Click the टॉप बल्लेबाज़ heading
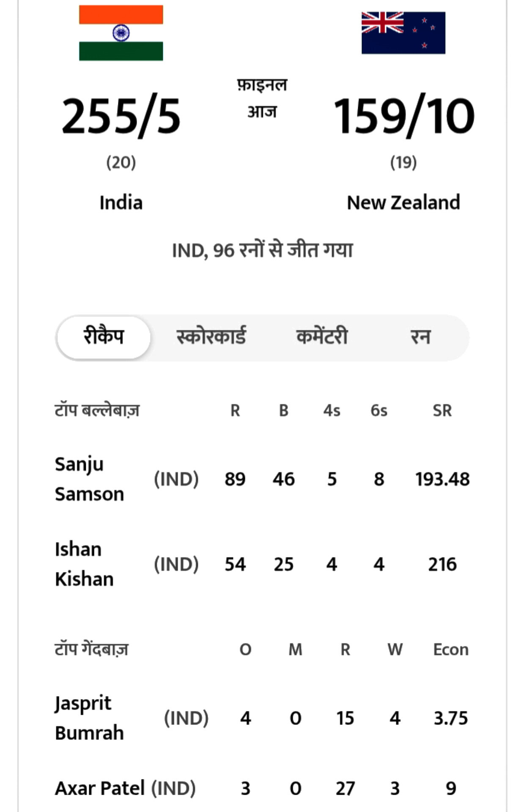The height and width of the screenshot is (812, 529). point(97,410)
